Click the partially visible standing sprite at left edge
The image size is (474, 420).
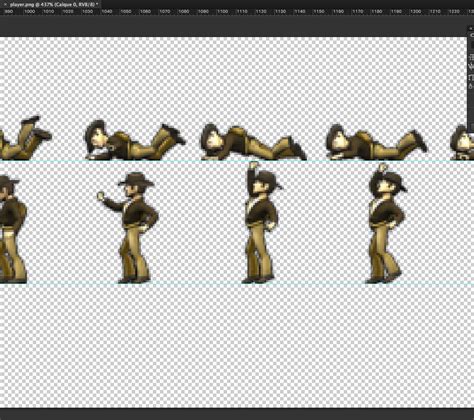[x=13, y=230]
